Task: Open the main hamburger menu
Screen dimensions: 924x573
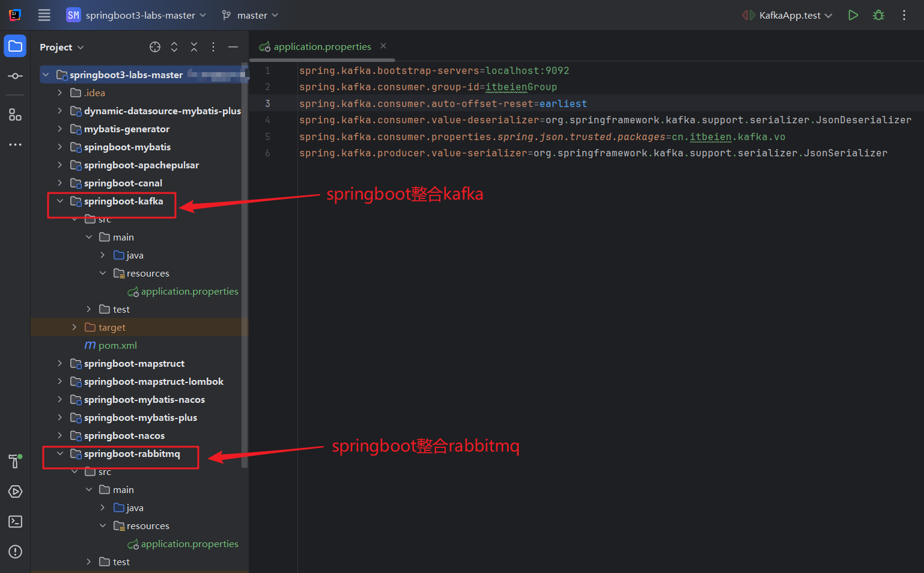Action: point(44,15)
